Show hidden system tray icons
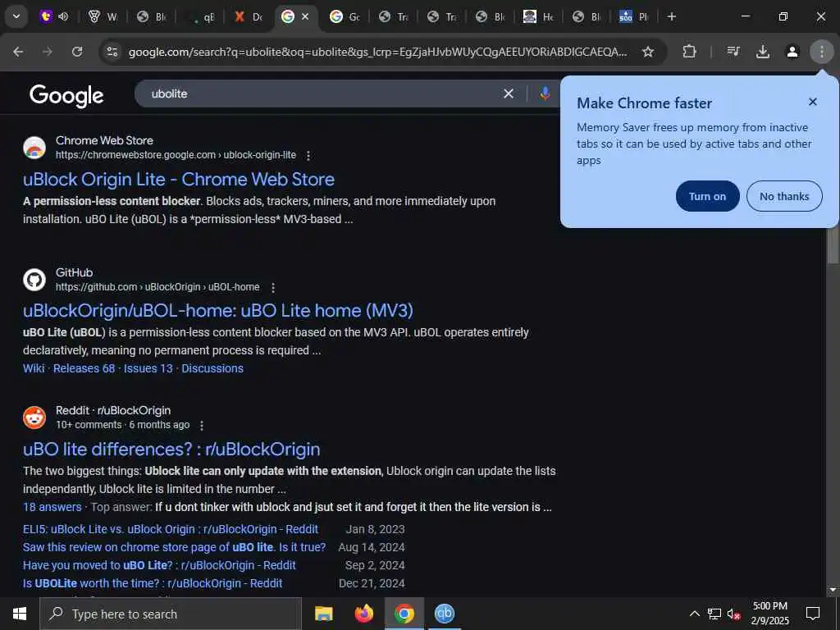The height and width of the screenshot is (630, 840). click(x=694, y=614)
